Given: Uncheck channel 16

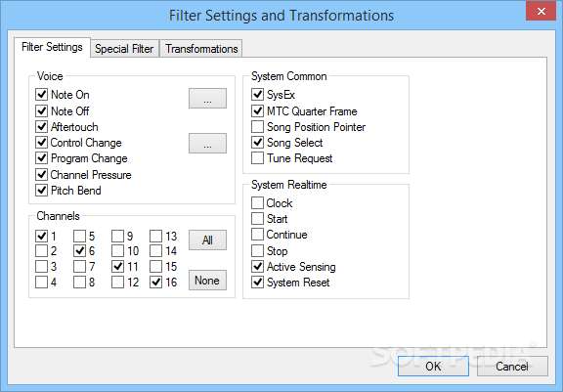Looking at the screenshot, I should click(155, 283).
